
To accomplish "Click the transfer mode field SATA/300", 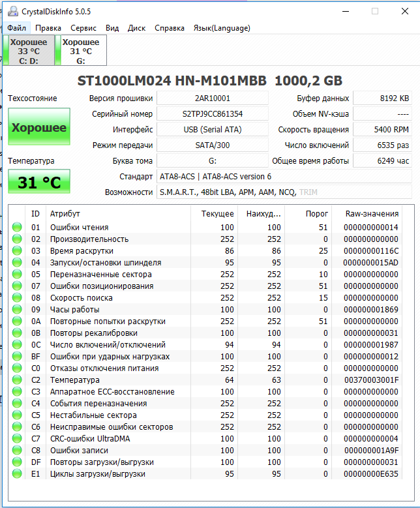I will tap(213, 145).
